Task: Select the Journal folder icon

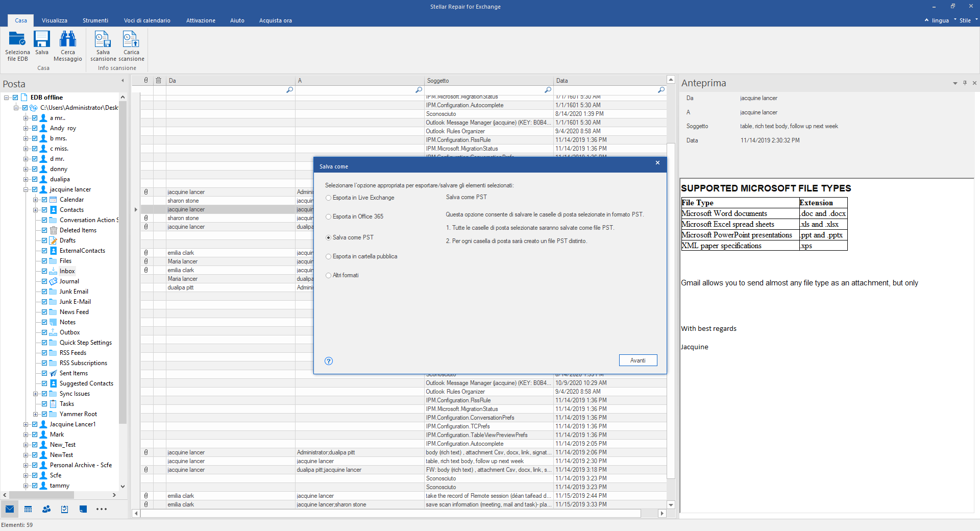Action: (53, 281)
